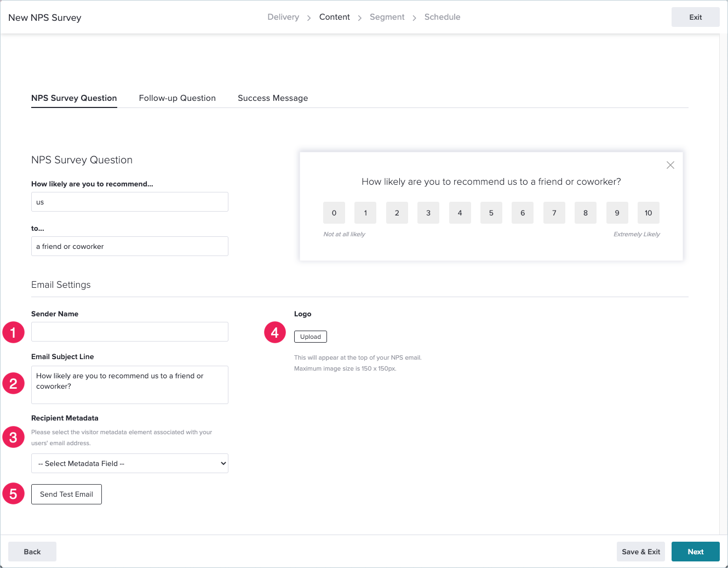Screen dimensions: 728x568
Task: Proceed to the next step
Action: pyautogui.click(x=695, y=552)
